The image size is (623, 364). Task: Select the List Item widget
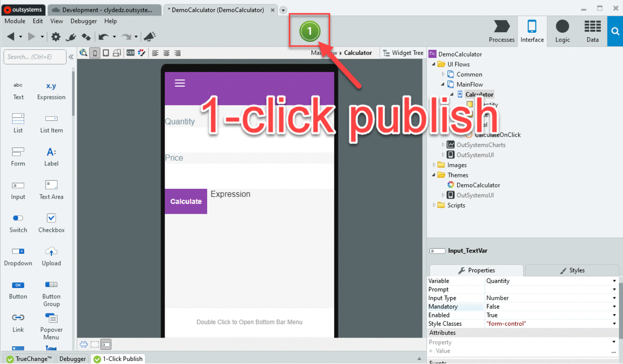click(x=51, y=124)
